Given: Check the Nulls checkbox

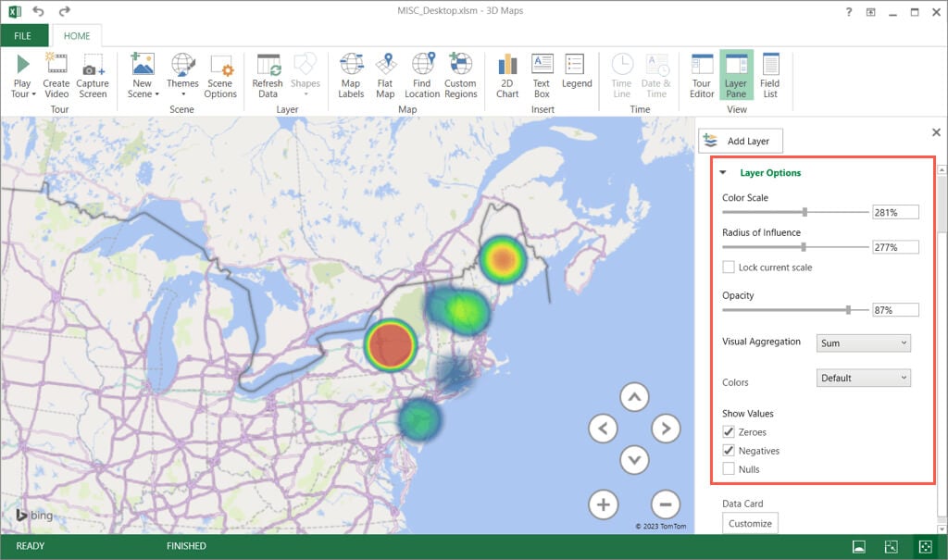Looking at the screenshot, I should 729,469.
